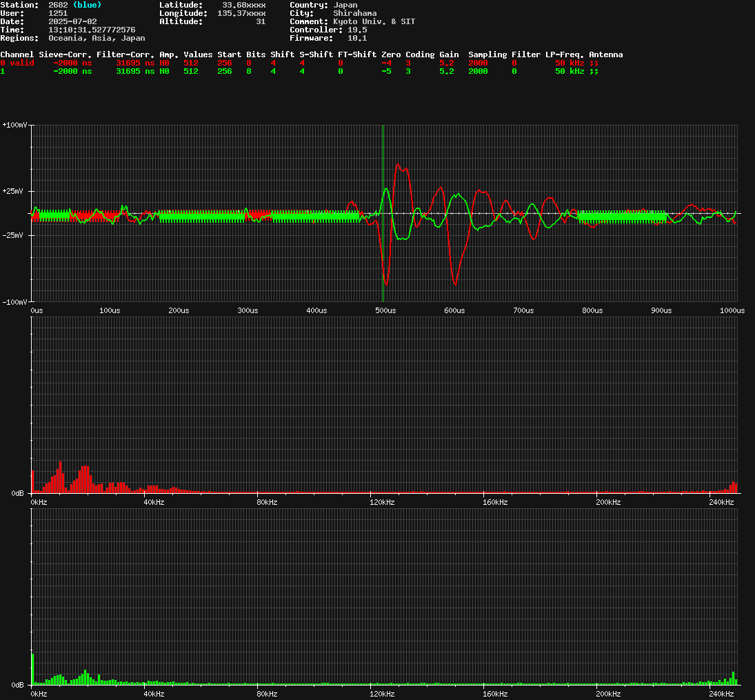Click the Channel column header

(17, 54)
